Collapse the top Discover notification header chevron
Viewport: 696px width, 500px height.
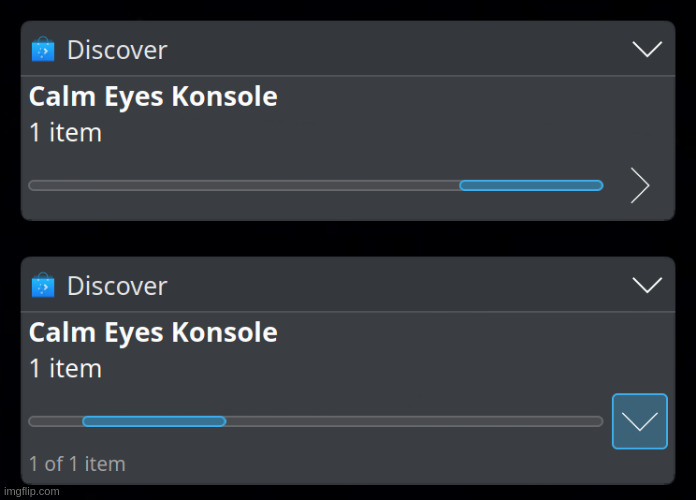[647, 49]
